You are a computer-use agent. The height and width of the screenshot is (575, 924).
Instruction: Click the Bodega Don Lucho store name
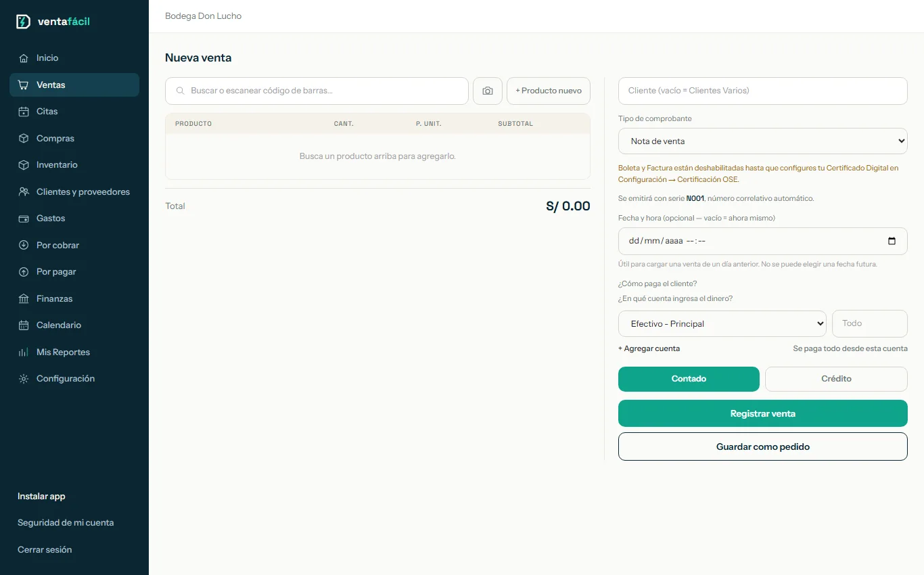click(203, 16)
